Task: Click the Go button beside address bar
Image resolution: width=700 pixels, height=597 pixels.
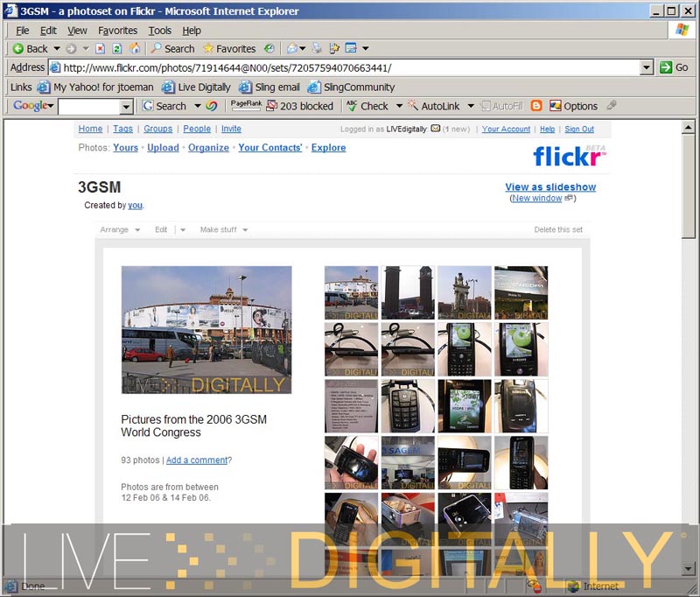Action: tap(674, 67)
